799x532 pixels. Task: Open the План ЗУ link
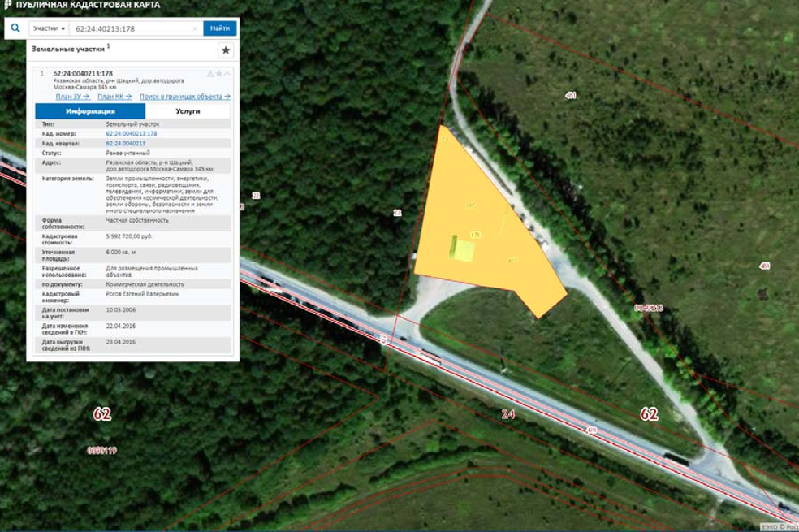[x=72, y=97]
